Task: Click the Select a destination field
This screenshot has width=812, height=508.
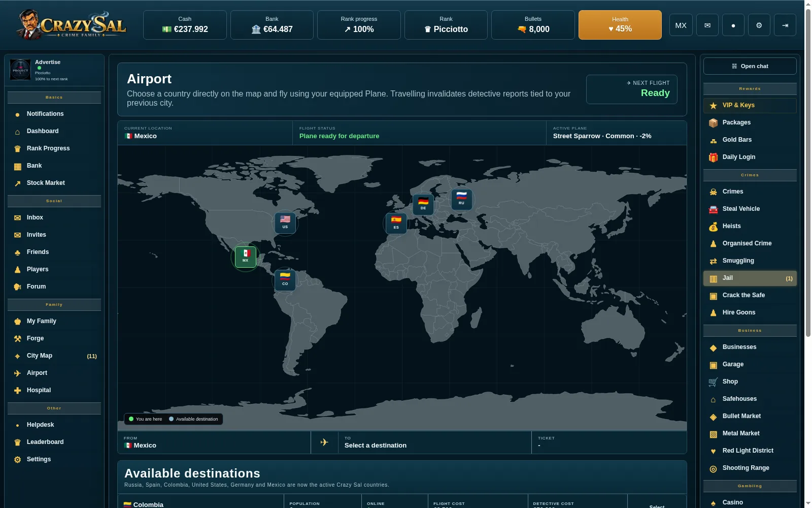Action: [434, 442]
